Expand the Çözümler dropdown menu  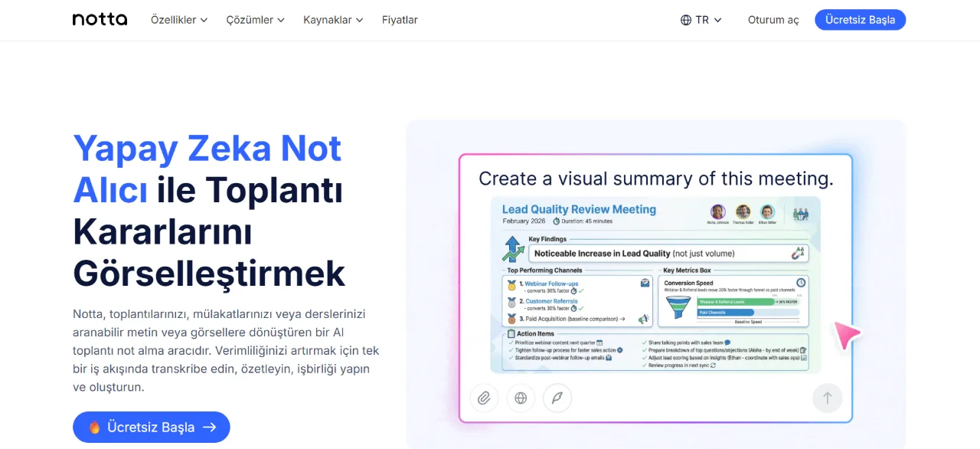[256, 20]
